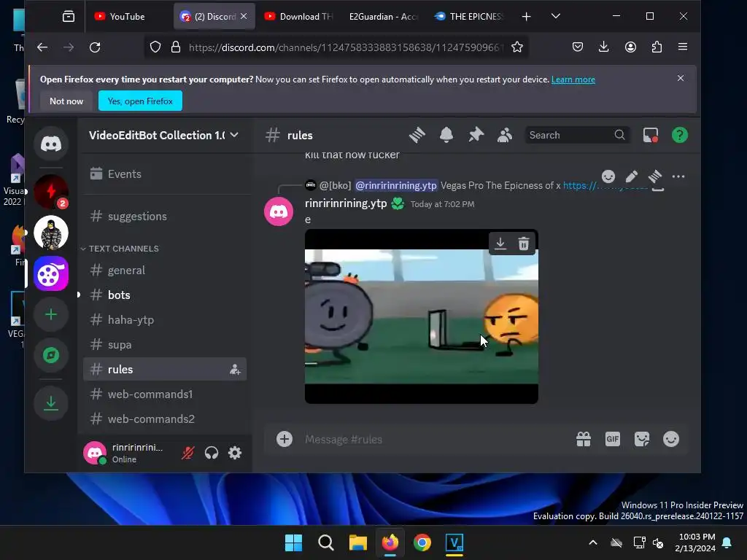This screenshot has height=560, width=747.
Task: Expand VideoEditBot Collection server dropdown menu
Action: (x=234, y=135)
